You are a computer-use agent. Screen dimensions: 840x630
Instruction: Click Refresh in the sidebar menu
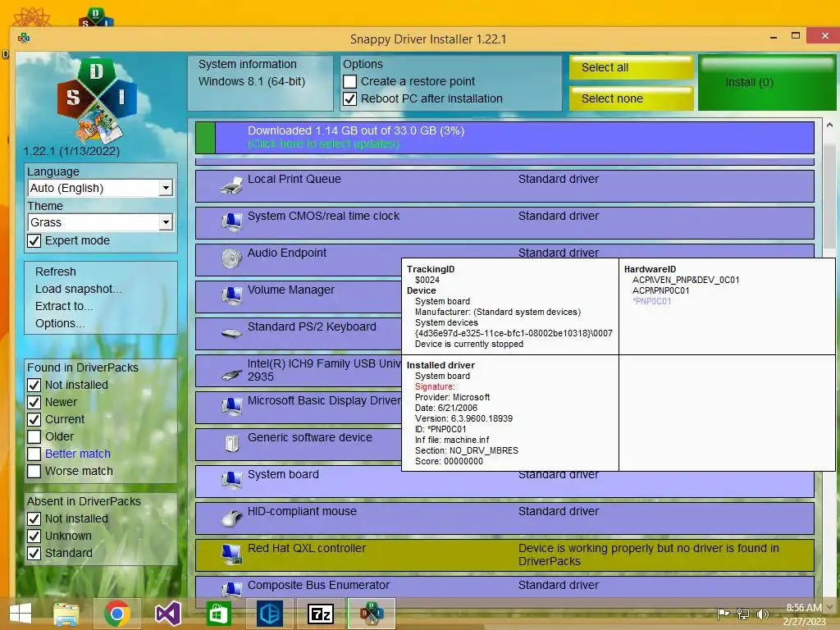pos(56,272)
